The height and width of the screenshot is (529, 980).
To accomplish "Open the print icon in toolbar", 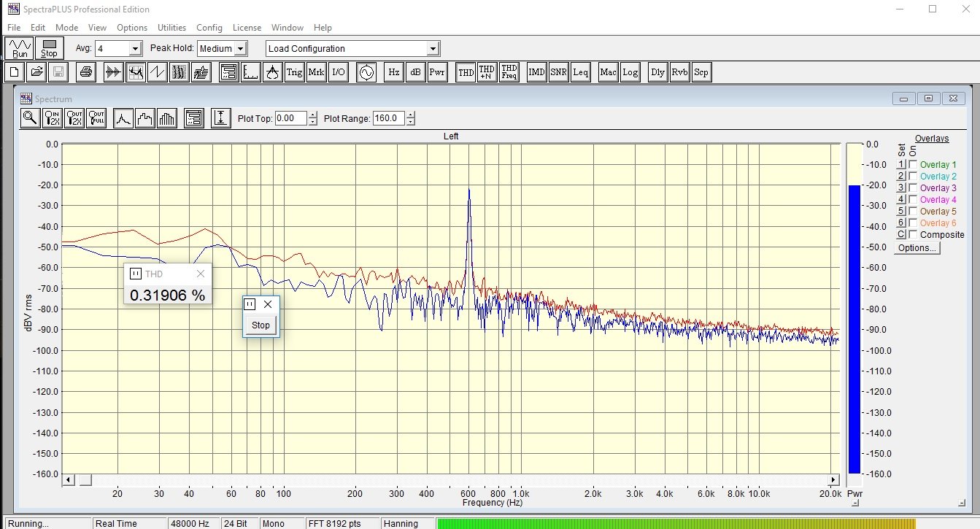I will pos(86,72).
